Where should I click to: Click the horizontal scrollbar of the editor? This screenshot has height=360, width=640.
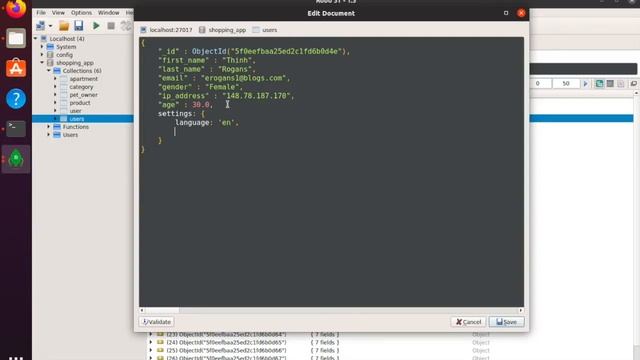pyautogui.click(x=331, y=310)
